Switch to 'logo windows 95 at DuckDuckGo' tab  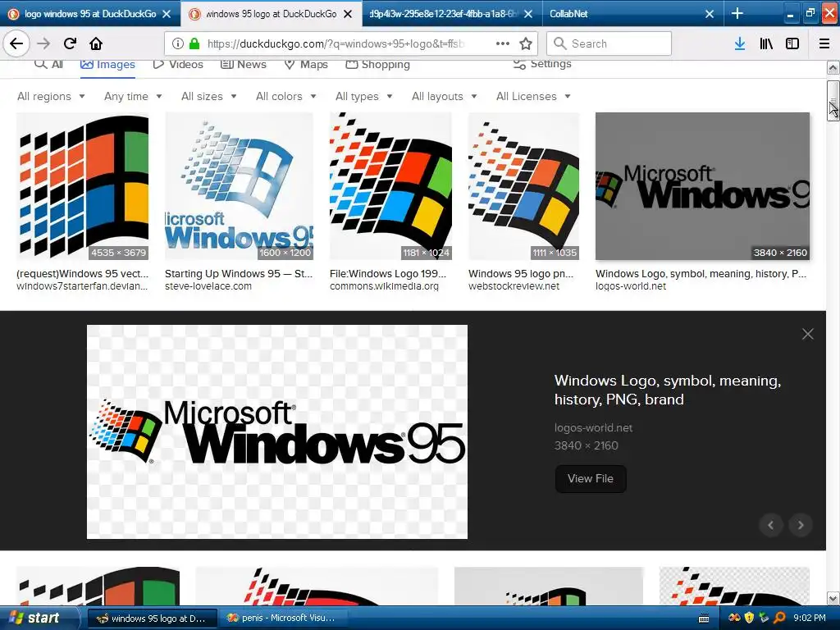coord(90,14)
